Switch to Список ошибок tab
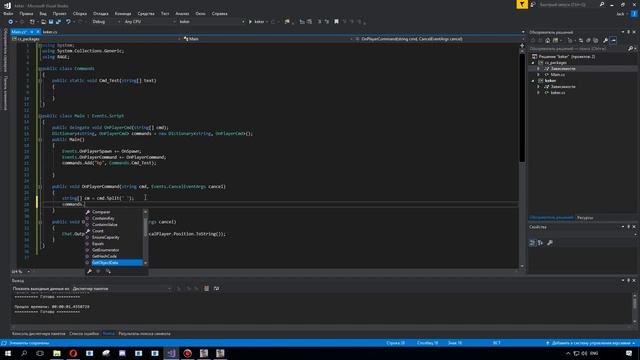Image resolution: width=640 pixels, height=360 pixels. 84,334
